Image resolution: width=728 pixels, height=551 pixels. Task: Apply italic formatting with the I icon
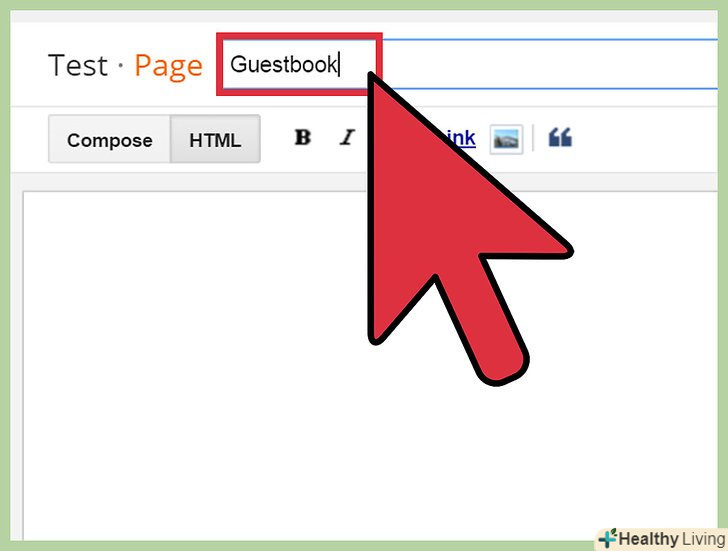(347, 137)
